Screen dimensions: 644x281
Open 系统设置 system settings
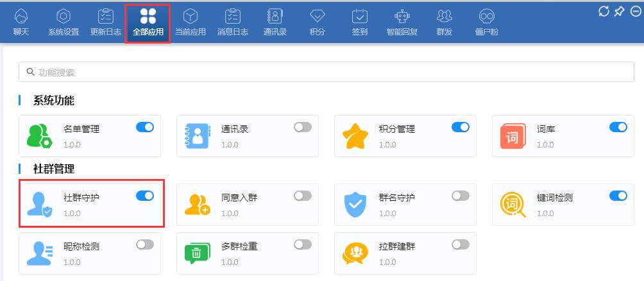click(x=64, y=21)
